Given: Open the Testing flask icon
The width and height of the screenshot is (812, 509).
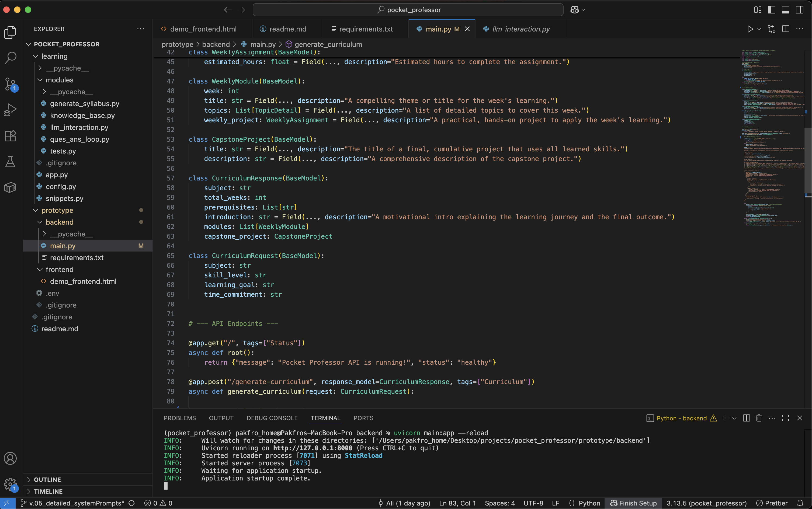Looking at the screenshot, I should (x=11, y=162).
